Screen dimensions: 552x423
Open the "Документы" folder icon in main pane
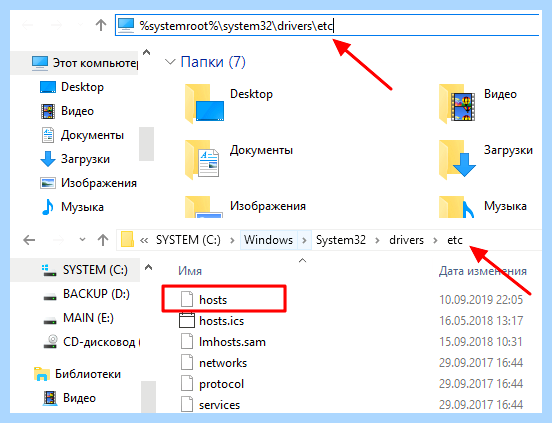click(202, 159)
